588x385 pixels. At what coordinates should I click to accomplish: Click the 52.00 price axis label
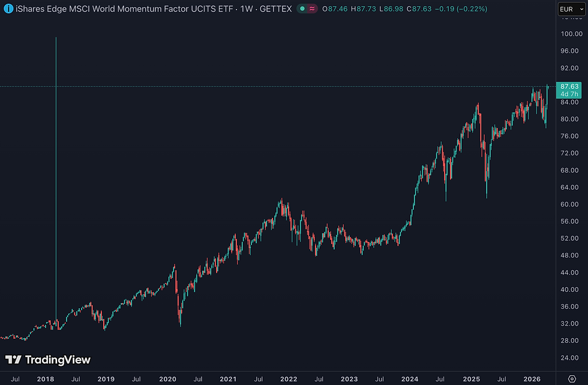pyautogui.click(x=569, y=238)
